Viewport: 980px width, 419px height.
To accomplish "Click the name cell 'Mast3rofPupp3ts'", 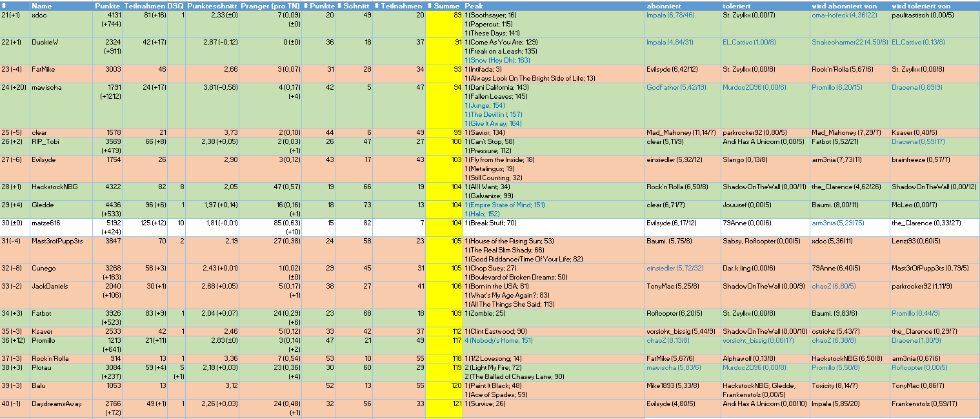I will point(57,241).
